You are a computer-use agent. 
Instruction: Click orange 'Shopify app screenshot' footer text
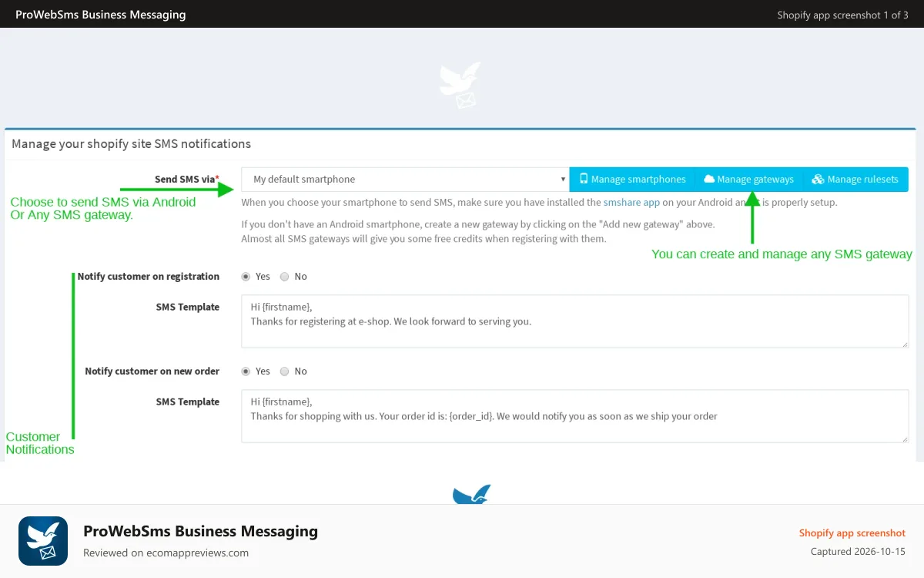852,533
